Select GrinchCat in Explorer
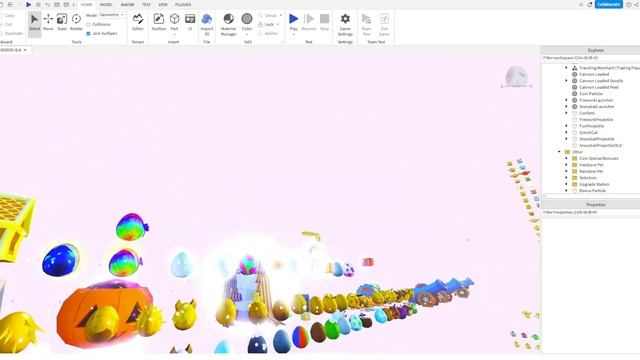Viewport: 640px width, 360px height. click(588, 132)
